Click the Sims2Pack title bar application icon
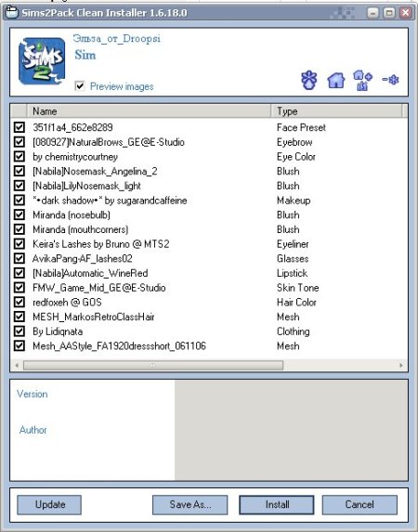418x532 pixels. pyautogui.click(x=11, y=13)
